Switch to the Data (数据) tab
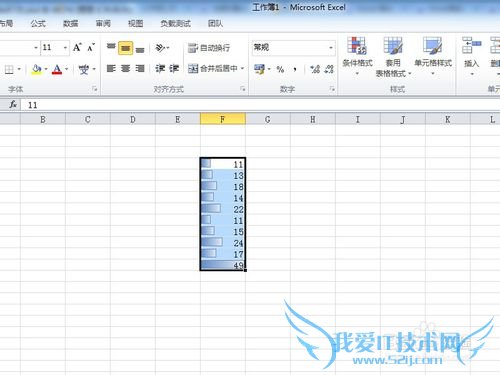500x375 pixels. tap(71, 24)
